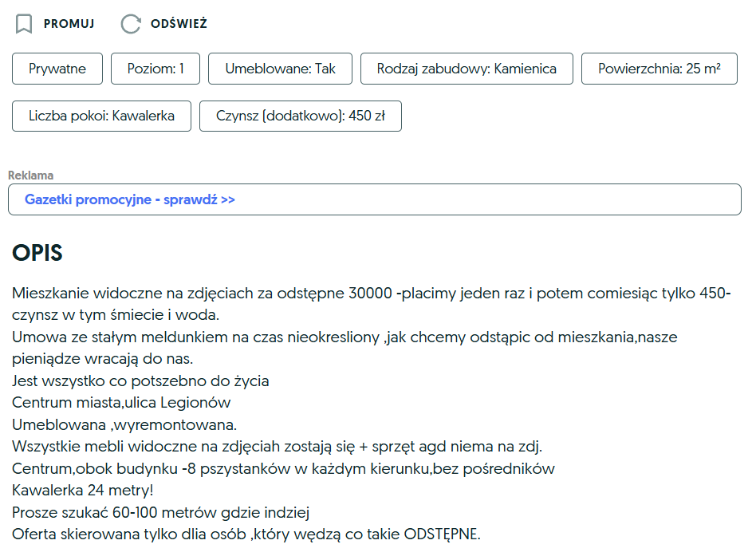This screenshot has width=752, height=560.
Task: Click the Kawalerka 24 metry! text line
Action: tap(82, 490)
